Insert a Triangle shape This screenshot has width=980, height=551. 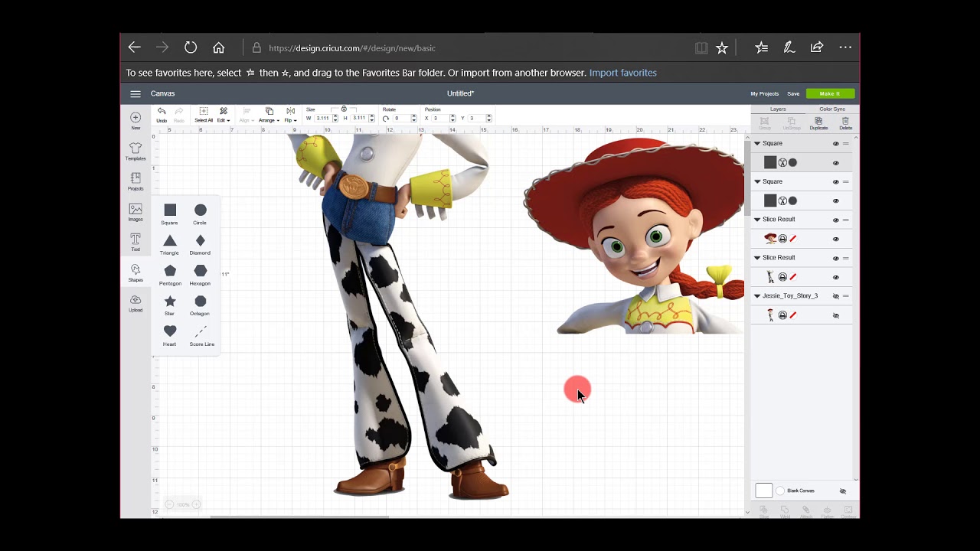coord(170,245)
